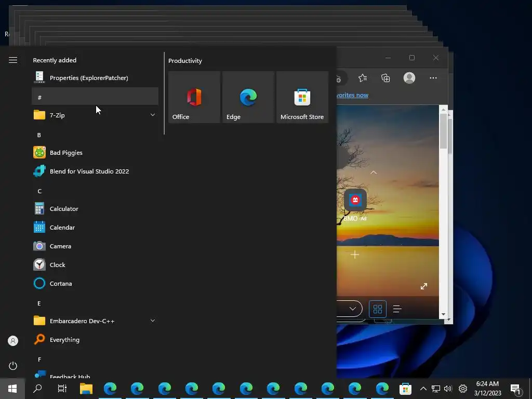Click Edge page scrollbar down arrow
The width and height of the screenshot is (532, 399).
coord(443,314)
